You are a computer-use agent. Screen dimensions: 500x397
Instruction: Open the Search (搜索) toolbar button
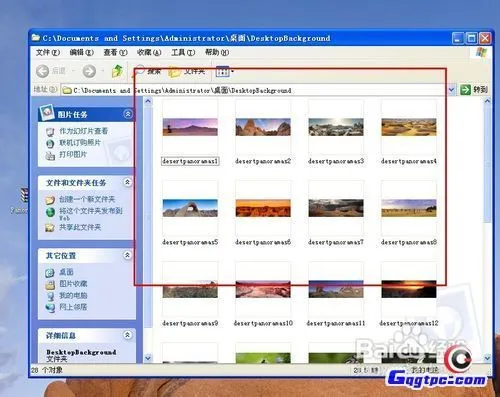(148, 71)
